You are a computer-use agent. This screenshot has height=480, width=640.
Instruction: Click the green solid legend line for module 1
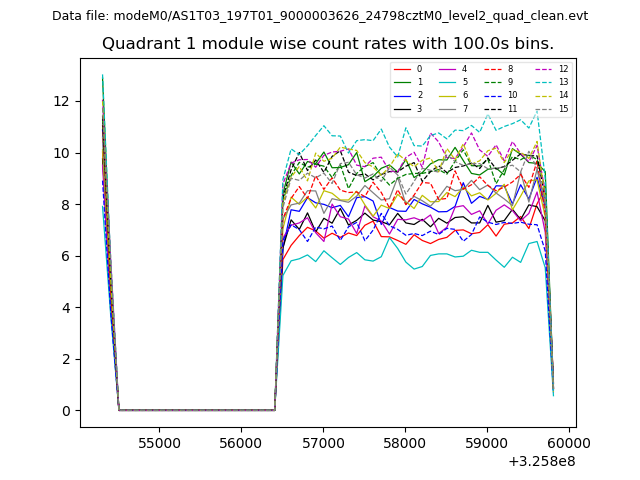point(403,82)
